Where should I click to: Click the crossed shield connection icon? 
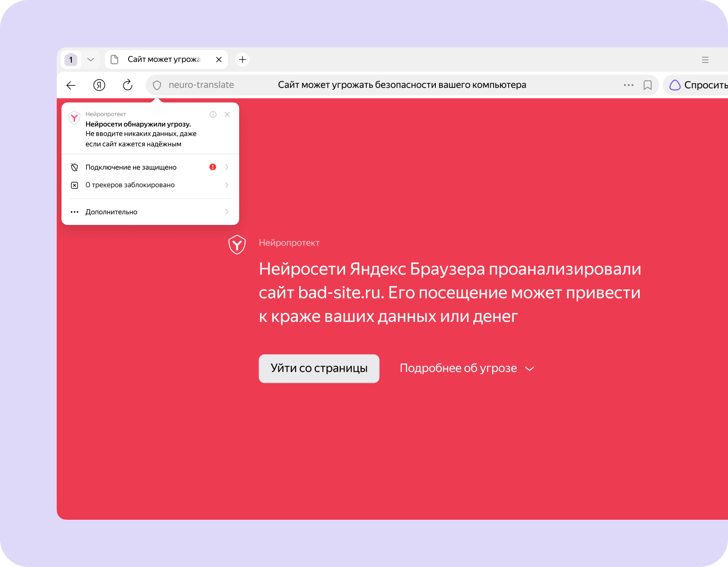coord(74,167)
